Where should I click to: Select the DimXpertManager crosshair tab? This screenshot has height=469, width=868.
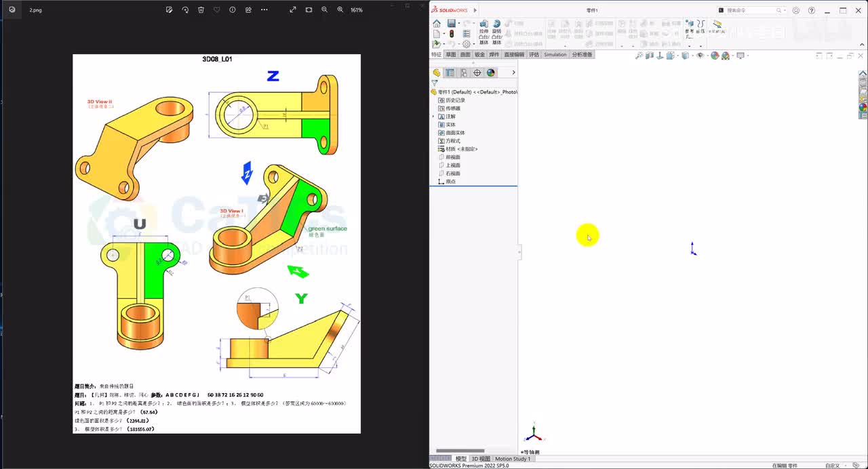coord(477,73)
